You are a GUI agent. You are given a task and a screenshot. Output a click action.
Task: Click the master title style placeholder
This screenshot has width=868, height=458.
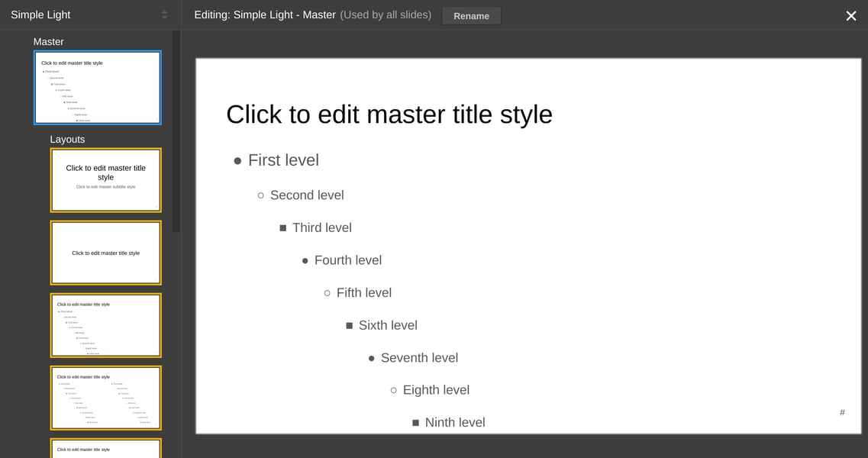click(389, 114)
